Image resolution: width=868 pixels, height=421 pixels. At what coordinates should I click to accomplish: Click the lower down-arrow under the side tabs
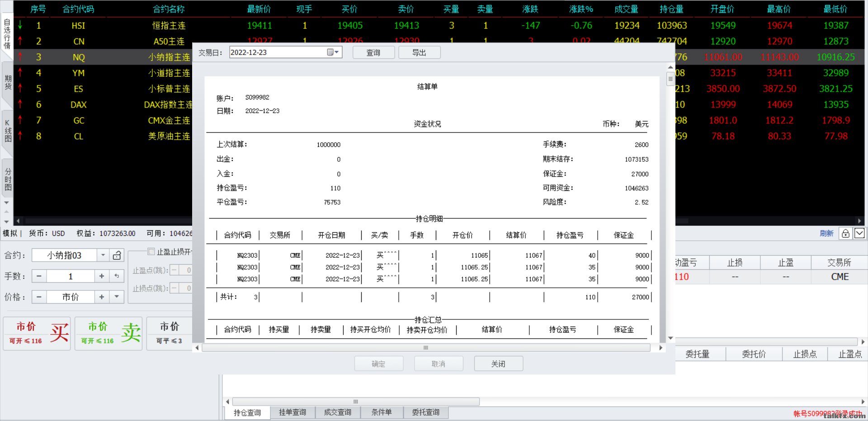click(6, 221)
